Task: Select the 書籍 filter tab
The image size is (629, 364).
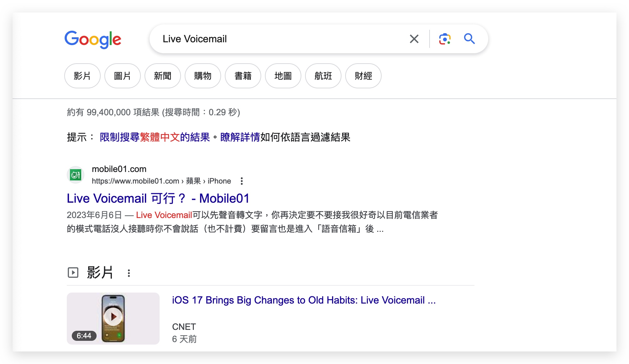Action: click(x=243, y=76)
